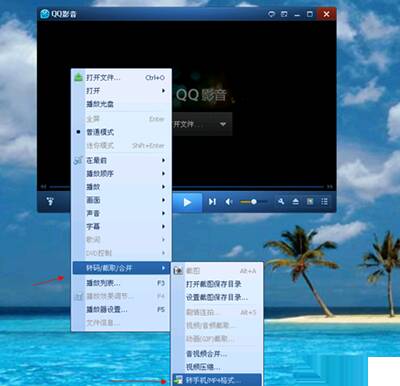Click the fullscreen icon in the control bar
400x386 pixels.
[310, 201]
